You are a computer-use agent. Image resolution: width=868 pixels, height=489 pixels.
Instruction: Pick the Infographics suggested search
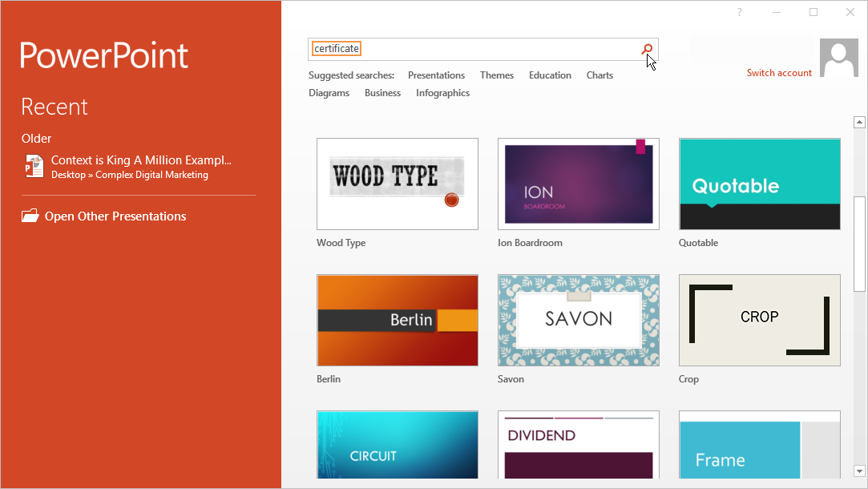pyautogui.click(x=442, y=93)
